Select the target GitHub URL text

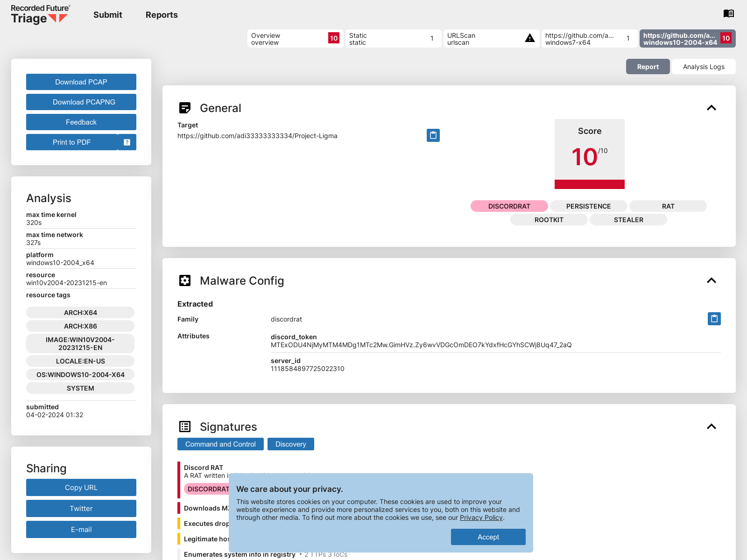pyautogui.click(x=257, y=136)
